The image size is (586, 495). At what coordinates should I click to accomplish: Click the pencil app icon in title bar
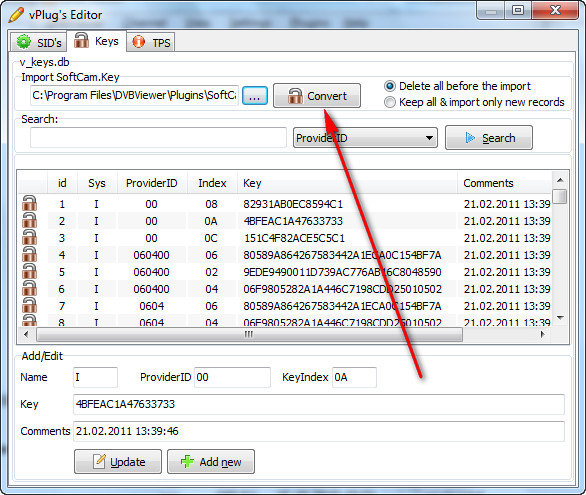(x=16, y=15)
